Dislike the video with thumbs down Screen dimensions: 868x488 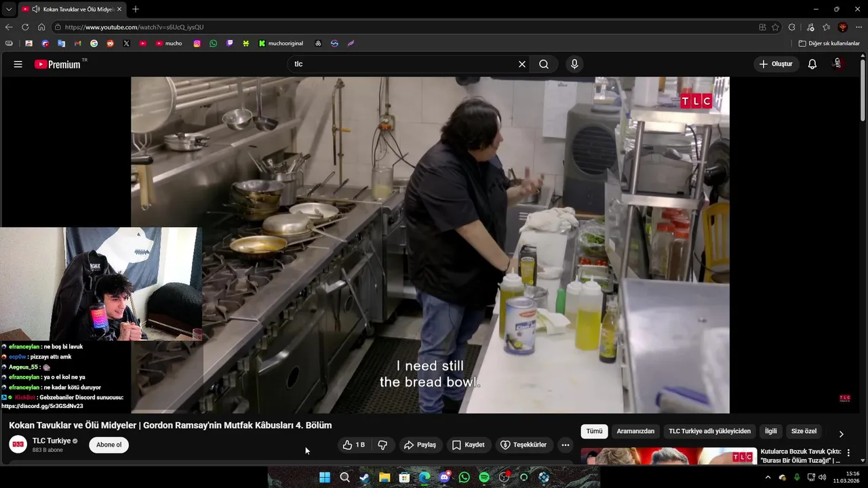(x=382, y=445)
